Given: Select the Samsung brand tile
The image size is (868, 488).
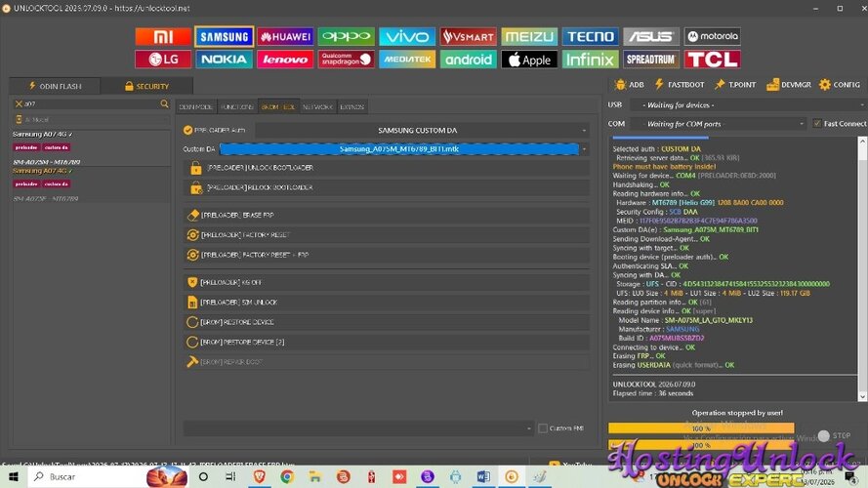Looking at the screenshot, I should click(225, 36).
